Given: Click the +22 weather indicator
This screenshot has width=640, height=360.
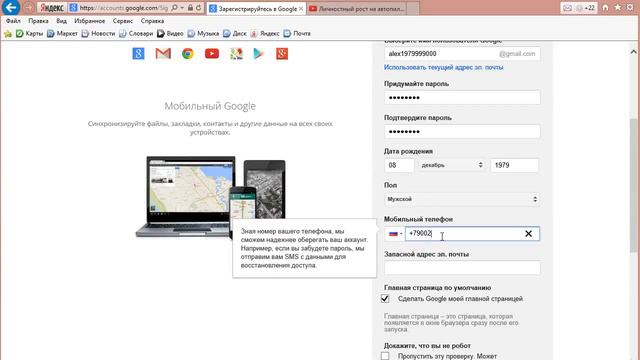Looking at the screenshot, I should (586, 8).
